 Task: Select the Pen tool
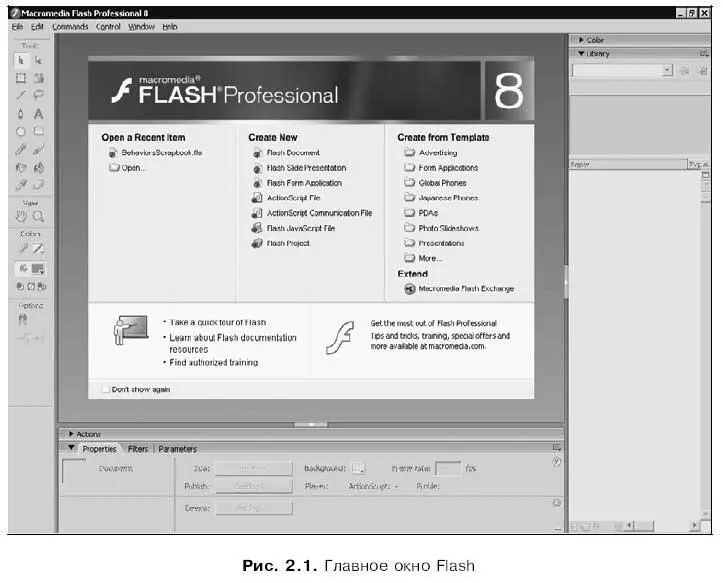pos(21,114)
